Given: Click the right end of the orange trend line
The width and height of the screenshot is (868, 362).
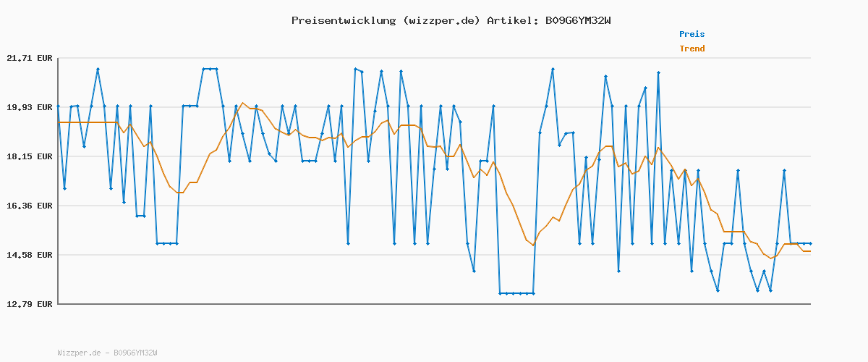Looking at the screenshot, I should [x=809, y=251].
